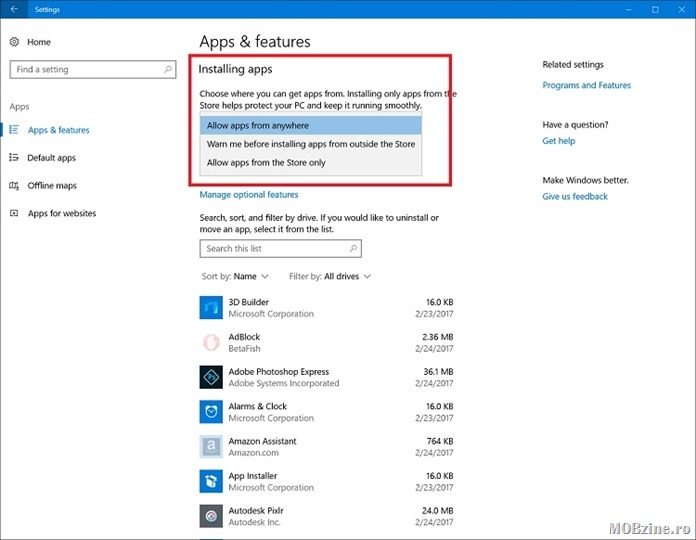
Task: Click the App Installer icon
Action: tap(211, 481)
